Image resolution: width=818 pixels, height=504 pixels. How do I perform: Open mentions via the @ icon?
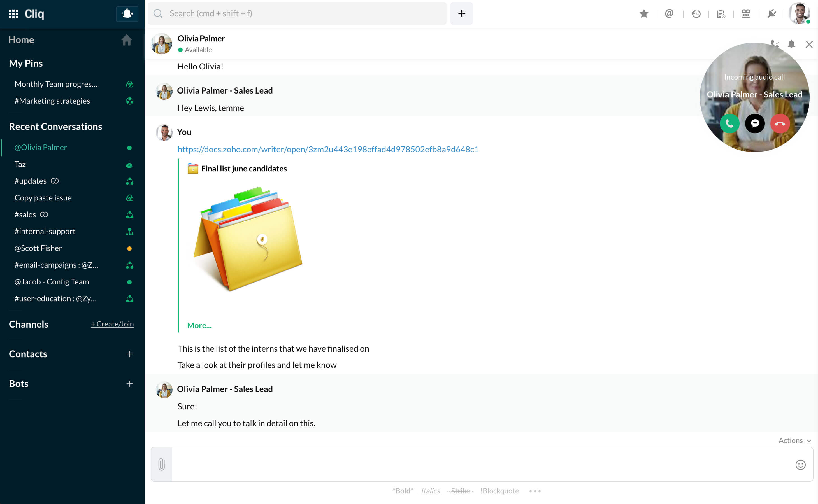[x=669, y=14]
